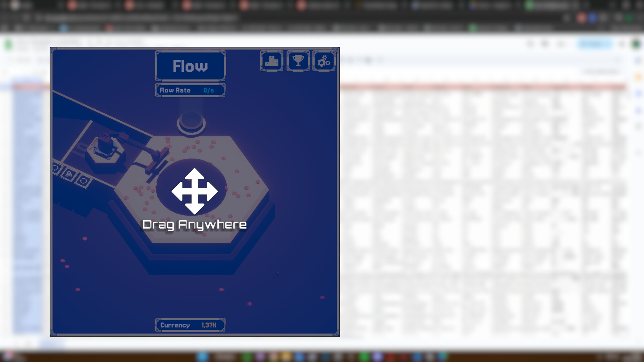This screenshot has width=644, height=362.
Task: Open the leaderboard podium icon
Action: [272, 61]
